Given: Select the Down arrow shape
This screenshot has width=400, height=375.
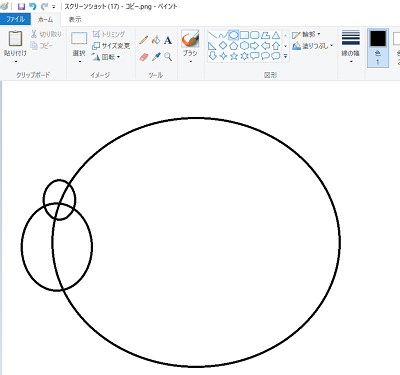Looking at the screenshot, I should click(212, 56).
